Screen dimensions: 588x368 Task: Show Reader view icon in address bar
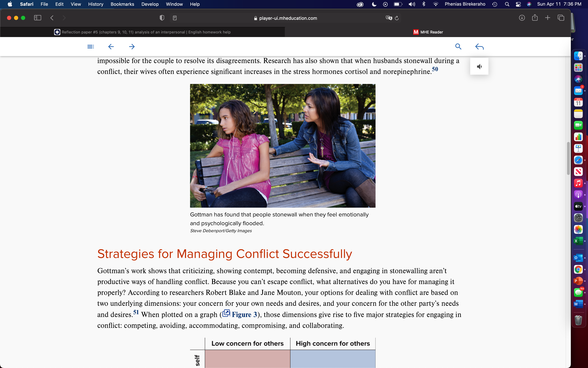pyautogui.click(x=175, y=18)
